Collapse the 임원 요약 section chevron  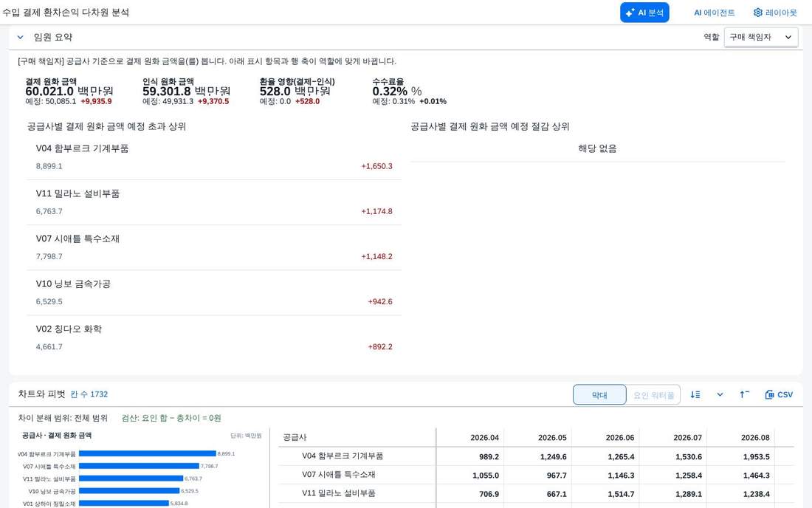coord(20,37)
